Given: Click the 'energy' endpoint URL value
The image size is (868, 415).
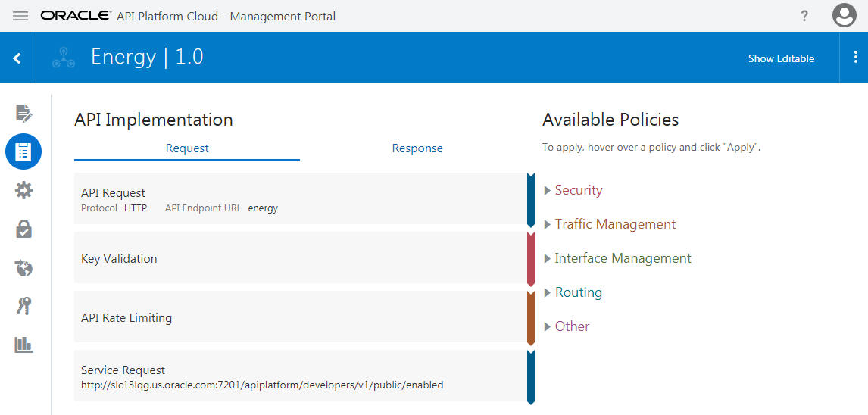Looking at the screenshot, I should (x=263, y=208).
